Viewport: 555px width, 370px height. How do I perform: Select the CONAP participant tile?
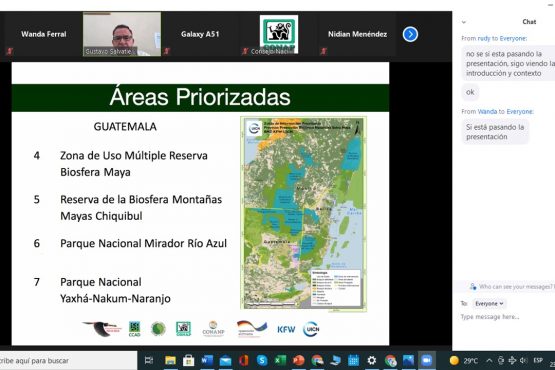[279, 34]
